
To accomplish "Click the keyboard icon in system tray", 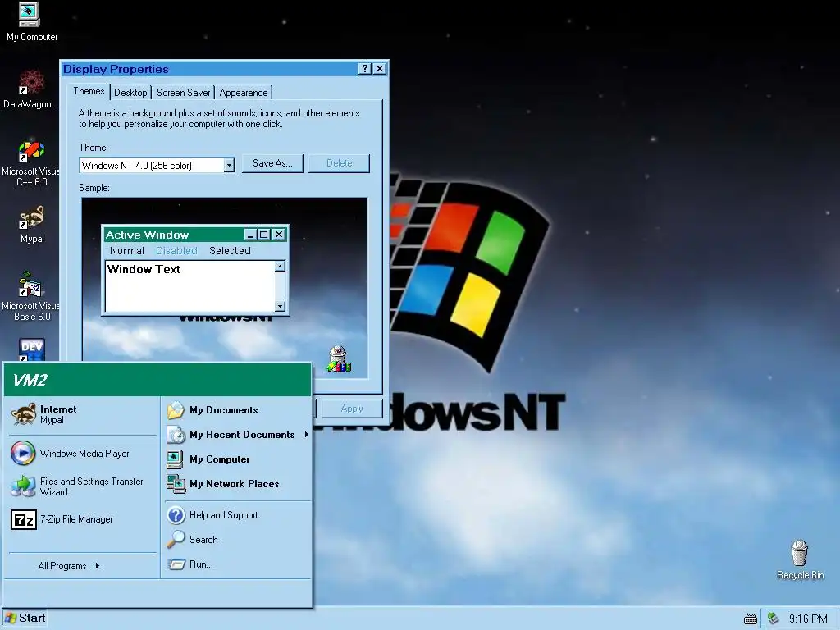I will pos(751,619).
